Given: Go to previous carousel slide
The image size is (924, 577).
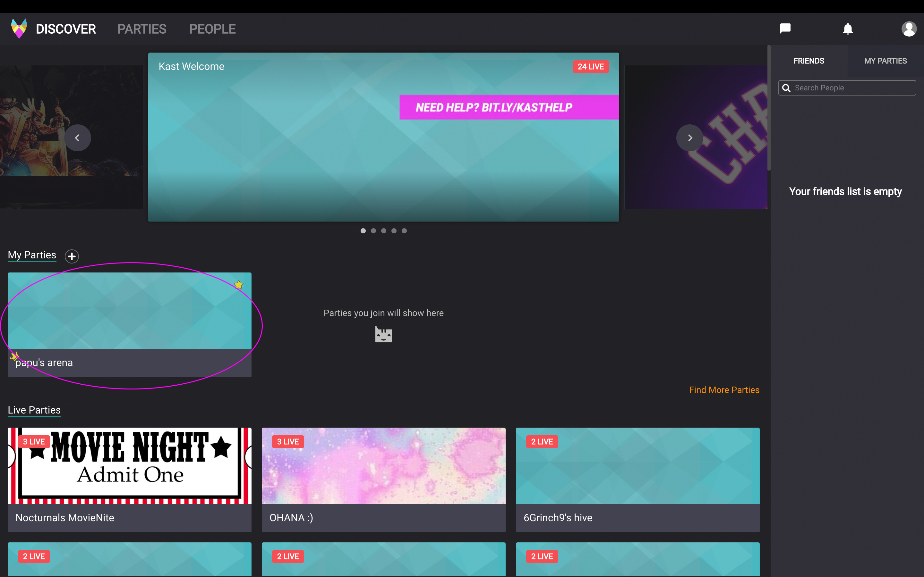Looking at the screenshot, I should [78, 138].
